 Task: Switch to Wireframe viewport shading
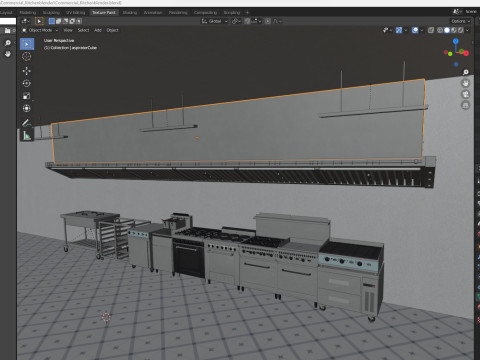440,30
